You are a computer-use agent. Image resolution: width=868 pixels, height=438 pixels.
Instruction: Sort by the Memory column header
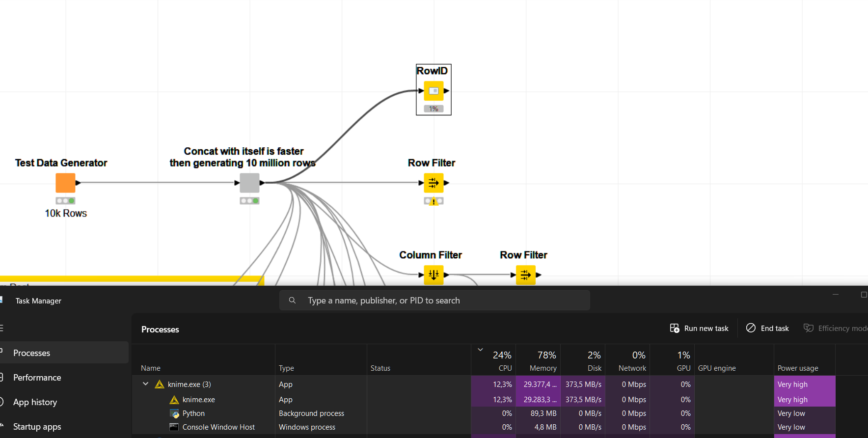(x=538, y=360)
